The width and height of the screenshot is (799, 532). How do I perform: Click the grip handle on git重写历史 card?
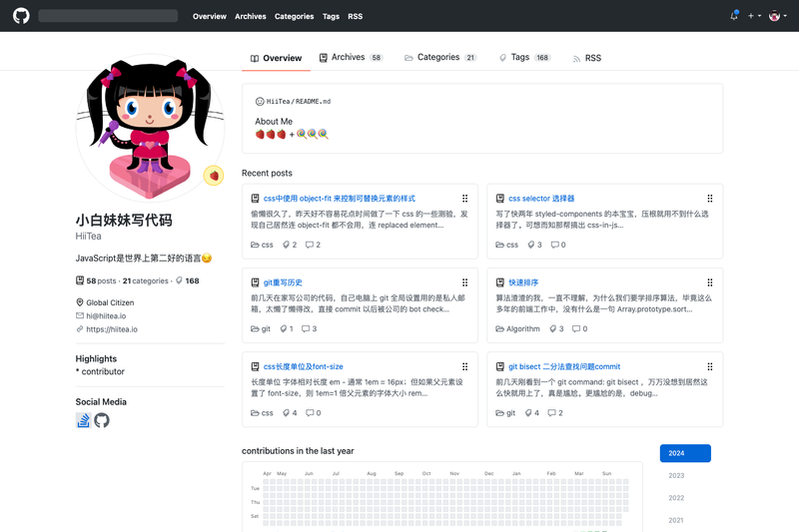[464, 282]
